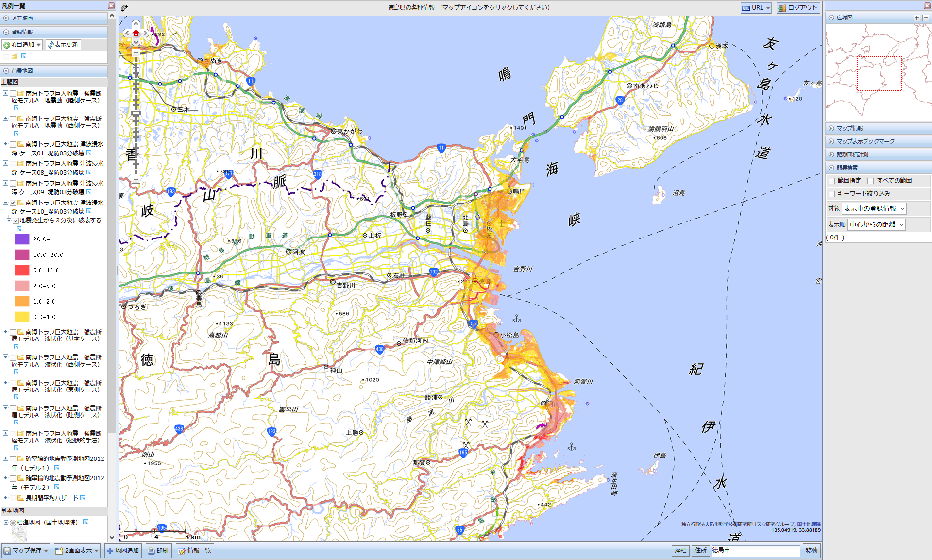Image resolution: width=932 pixels, height=560 pixels.
Task: Click 地図追加 to add a map
Action: (123, 551)
